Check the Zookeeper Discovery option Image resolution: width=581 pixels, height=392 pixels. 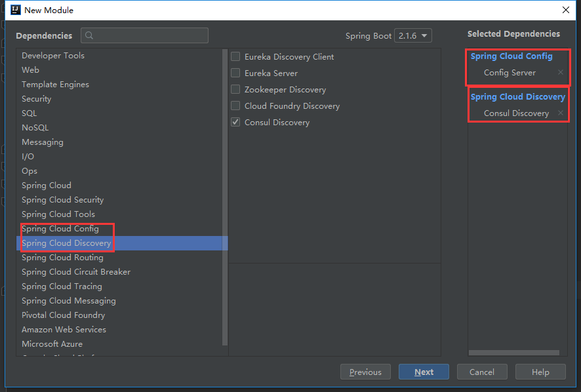point(235,89)
